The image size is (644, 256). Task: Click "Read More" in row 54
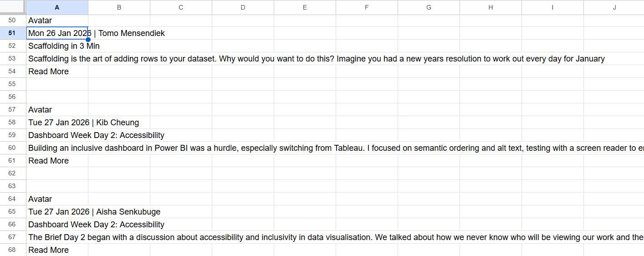pos(49,72)
